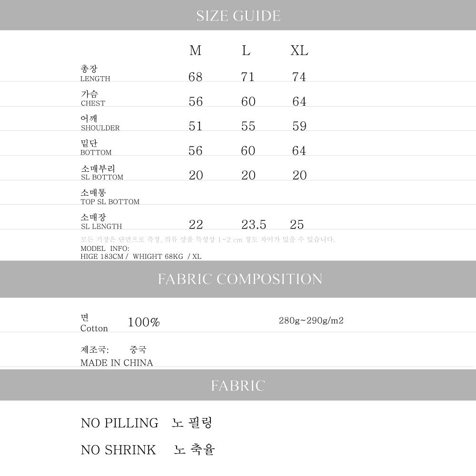Image resolution: width=476 pixels, height=476 pixels.
Task: Click the SHOULDER row label
Action: pos(100,128)
